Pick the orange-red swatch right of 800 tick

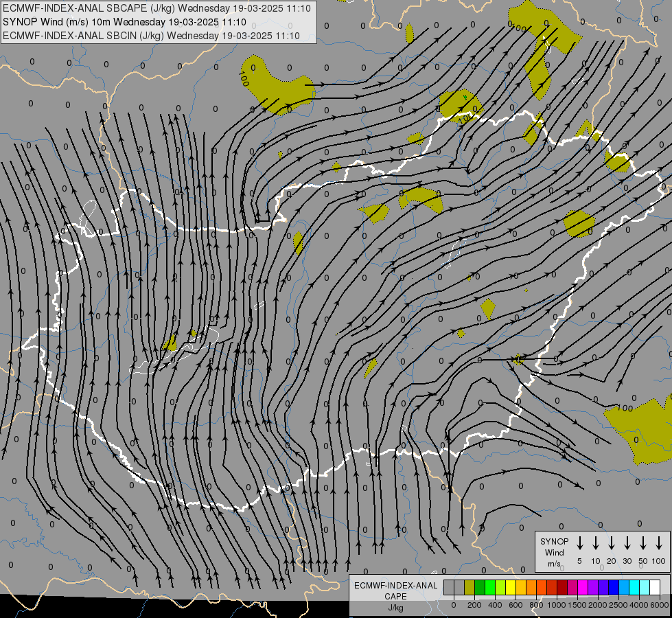click(x=542, y=587)
